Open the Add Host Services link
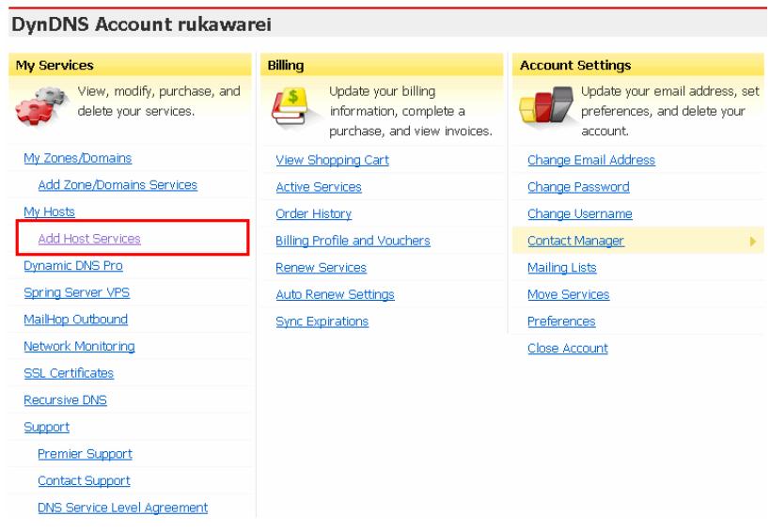This screenshot has height=532, width=770. pos(89,239)
